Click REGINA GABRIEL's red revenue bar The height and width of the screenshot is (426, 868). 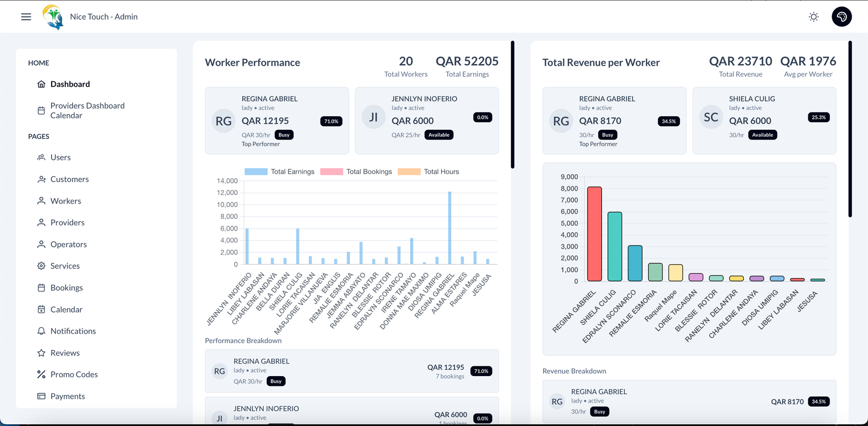[x=595, y=234]
